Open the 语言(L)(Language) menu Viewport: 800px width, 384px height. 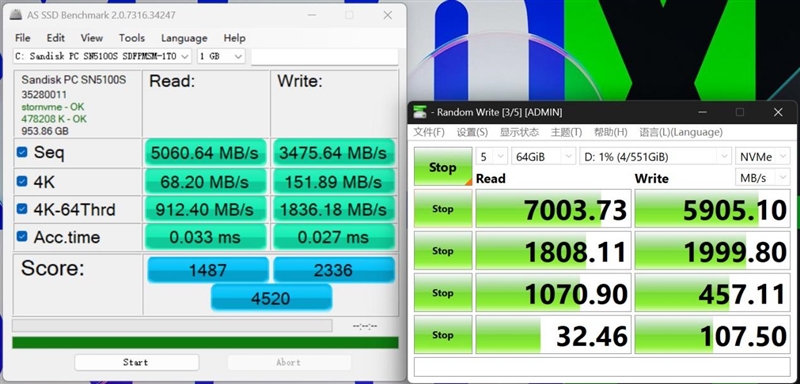click(x=681, y=133)
